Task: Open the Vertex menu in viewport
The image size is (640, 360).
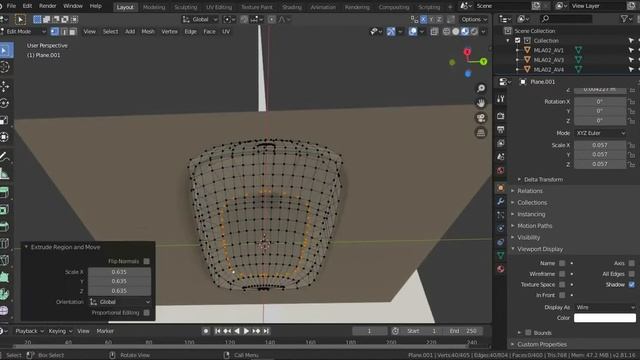Action: pos(169,31)
